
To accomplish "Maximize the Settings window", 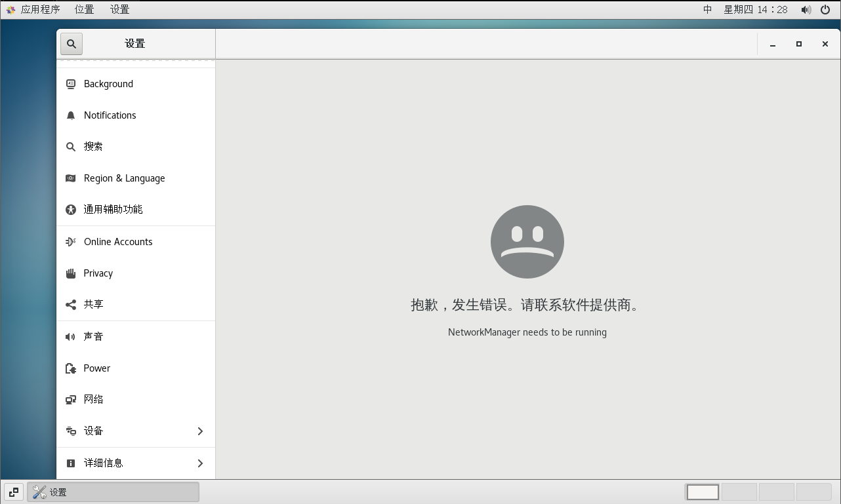I will tap(799, 44).
